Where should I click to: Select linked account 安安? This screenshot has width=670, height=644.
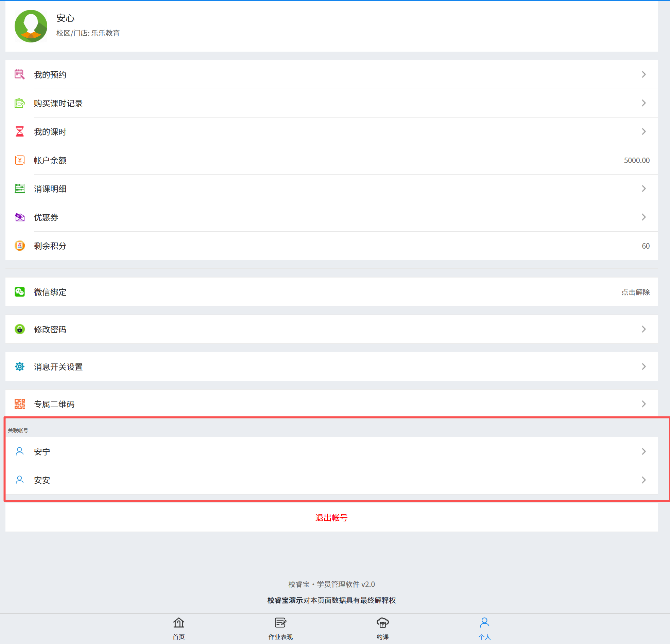(42, 480)
